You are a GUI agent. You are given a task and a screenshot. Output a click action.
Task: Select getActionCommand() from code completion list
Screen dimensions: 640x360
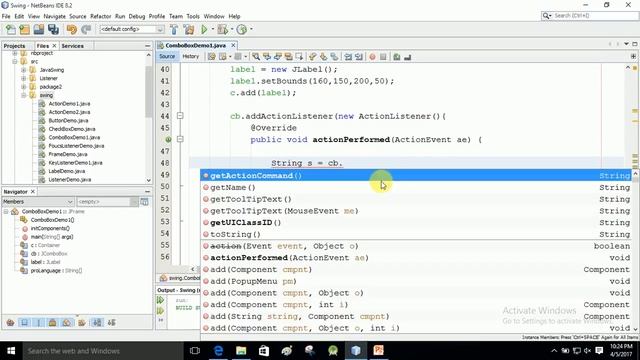tap(416, 176)
